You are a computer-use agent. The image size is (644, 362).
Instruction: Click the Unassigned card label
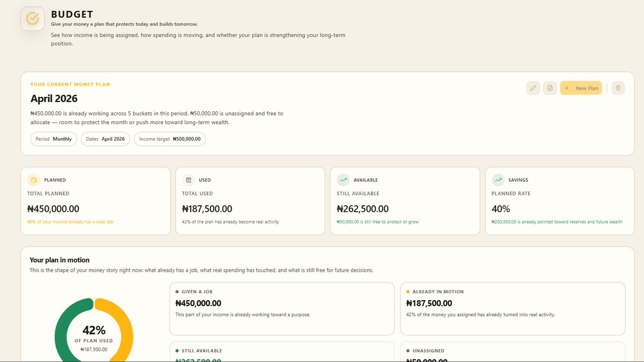click(x=428, y=351)
